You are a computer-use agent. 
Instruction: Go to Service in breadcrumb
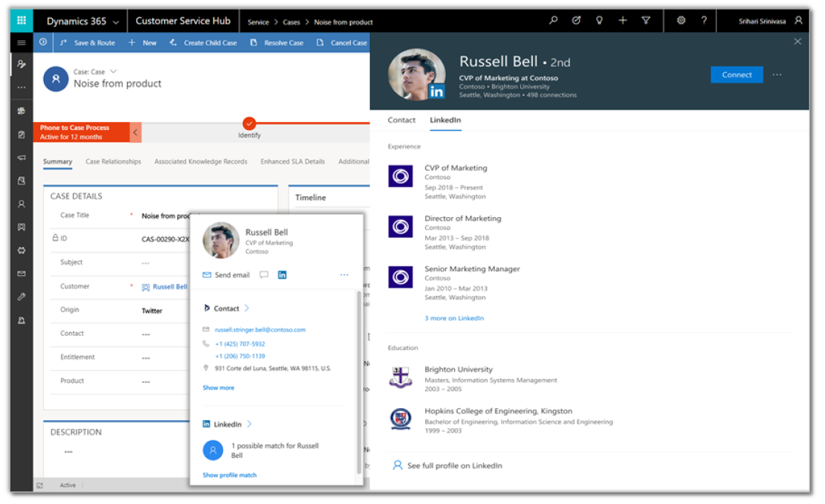click(258, 22)
